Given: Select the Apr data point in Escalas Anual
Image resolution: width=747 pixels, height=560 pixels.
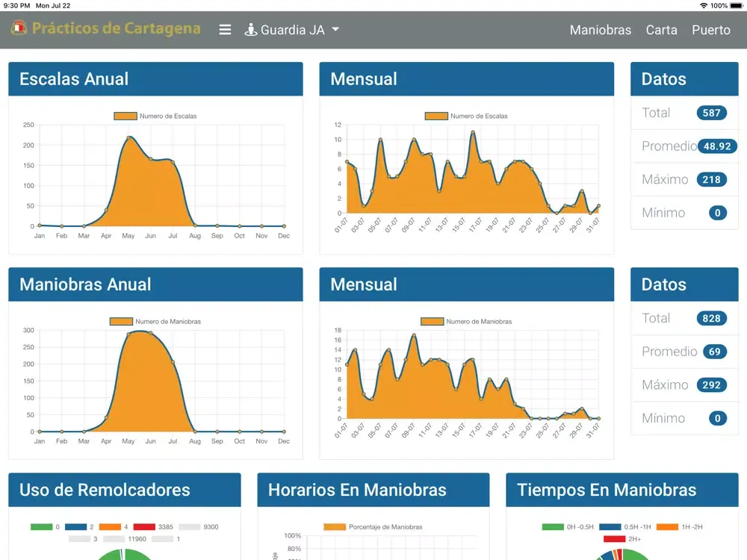Looking at the screenshot, I should click(x=106, y=210).
